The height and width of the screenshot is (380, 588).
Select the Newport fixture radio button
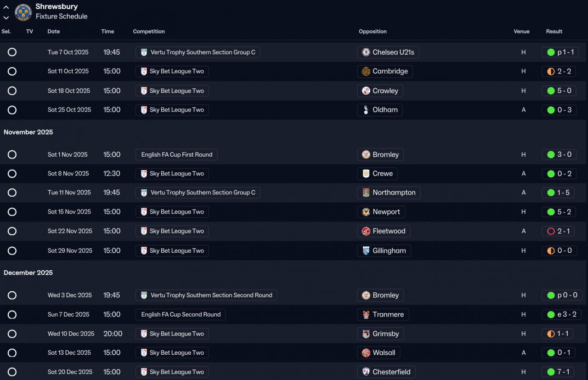coord(12,212)
